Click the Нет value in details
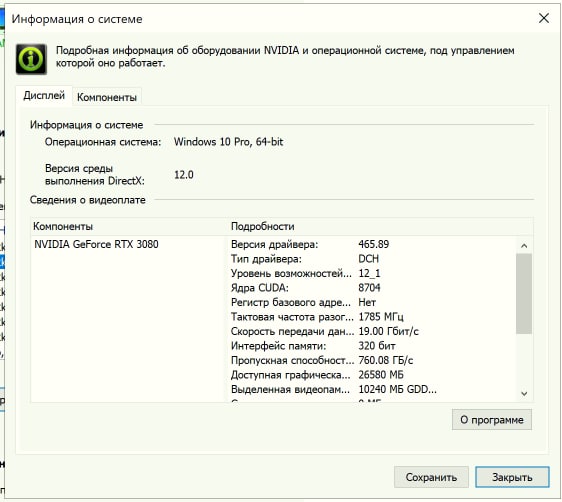 click(367, 302)
